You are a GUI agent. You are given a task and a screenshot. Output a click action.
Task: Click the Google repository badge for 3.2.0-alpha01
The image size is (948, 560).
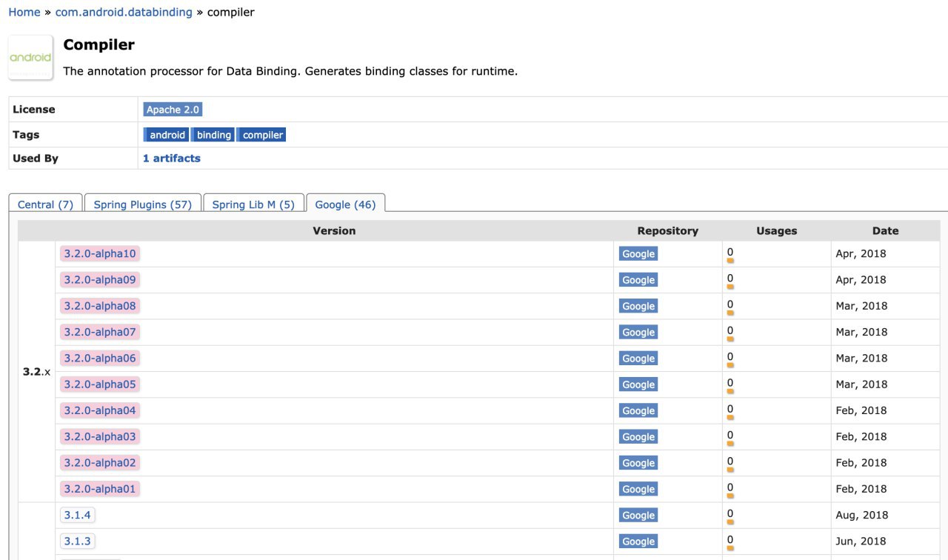coord(638,490)
